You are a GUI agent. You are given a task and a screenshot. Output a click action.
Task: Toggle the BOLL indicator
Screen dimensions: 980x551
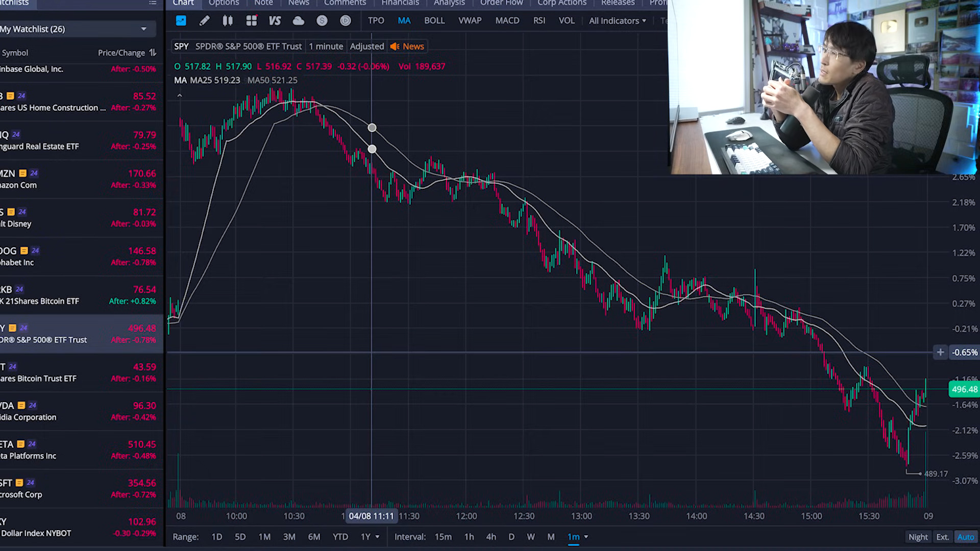(434, 20)
